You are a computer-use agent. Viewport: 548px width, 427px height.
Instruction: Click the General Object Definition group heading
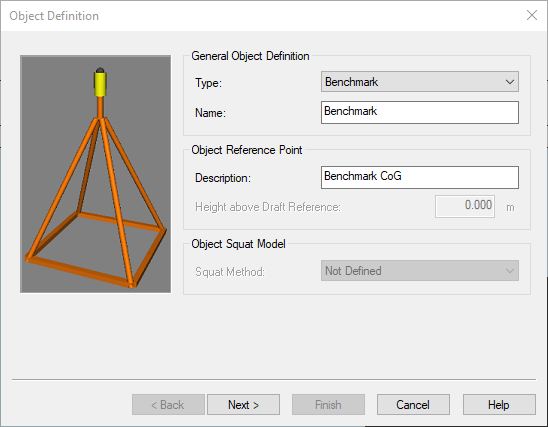(x=250, y=56)
